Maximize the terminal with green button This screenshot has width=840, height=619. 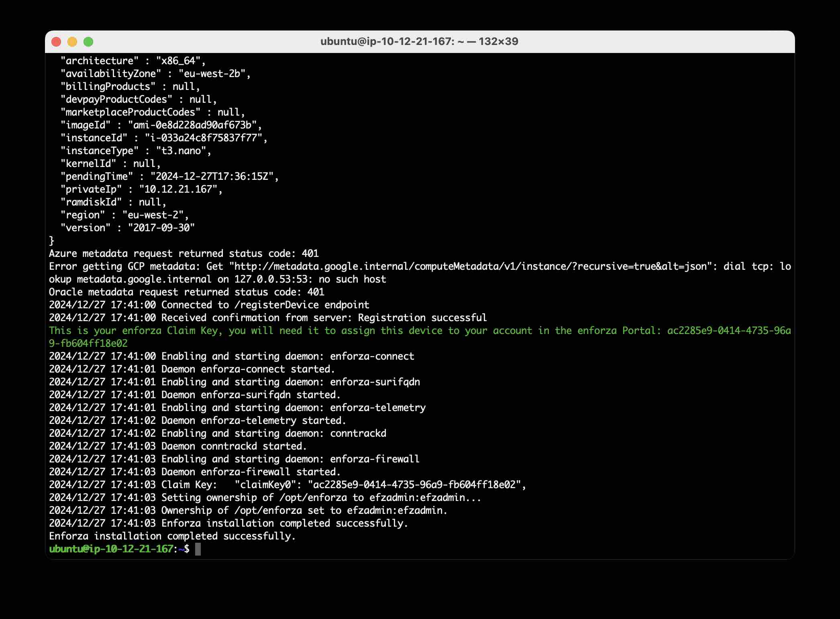pos(88,42)
